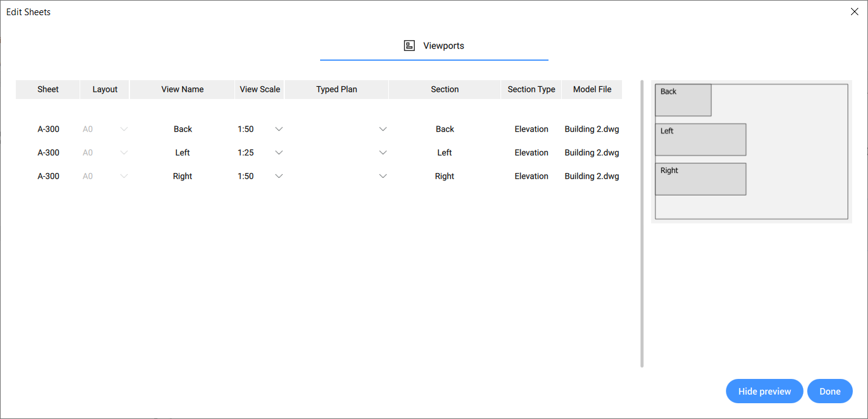
Task: Open View Scale dropdown for Left view
Action: 279,152
